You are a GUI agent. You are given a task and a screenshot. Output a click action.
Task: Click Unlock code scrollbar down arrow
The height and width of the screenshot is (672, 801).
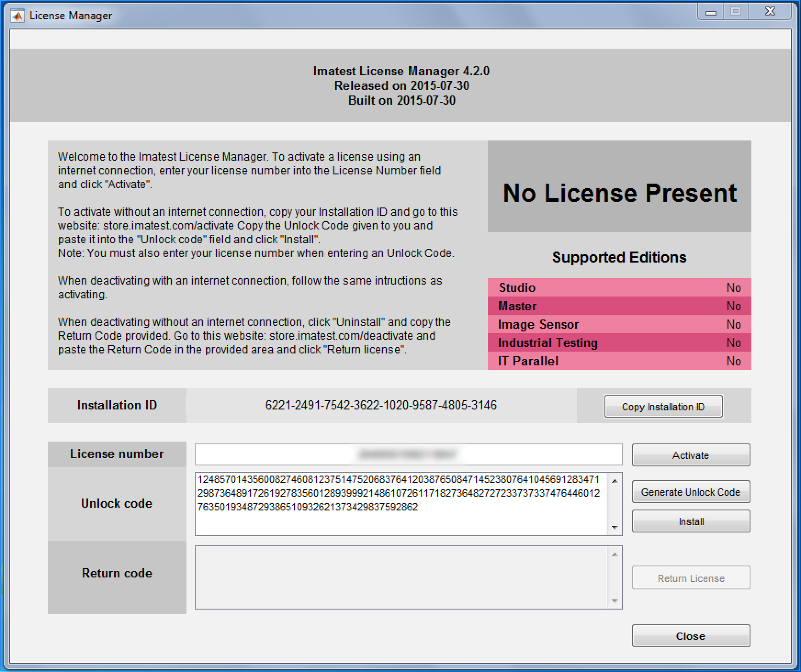(x=615, y=527)
